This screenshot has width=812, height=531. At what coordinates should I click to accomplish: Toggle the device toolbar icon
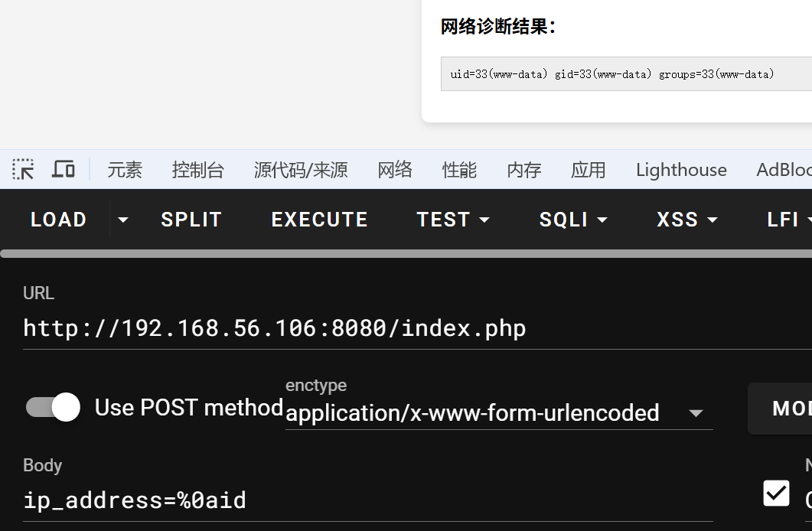pyautogui.click(x=64, y=169)
